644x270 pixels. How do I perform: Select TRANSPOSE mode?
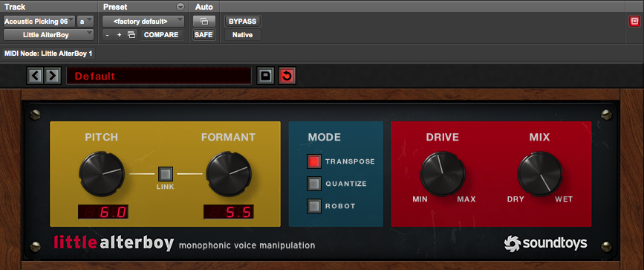click(x=314, y=161)
